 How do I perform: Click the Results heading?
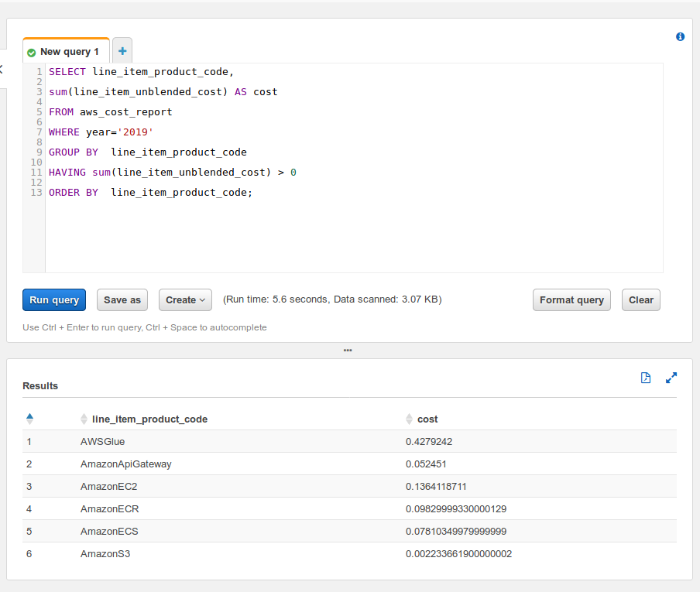pos(40,386)
